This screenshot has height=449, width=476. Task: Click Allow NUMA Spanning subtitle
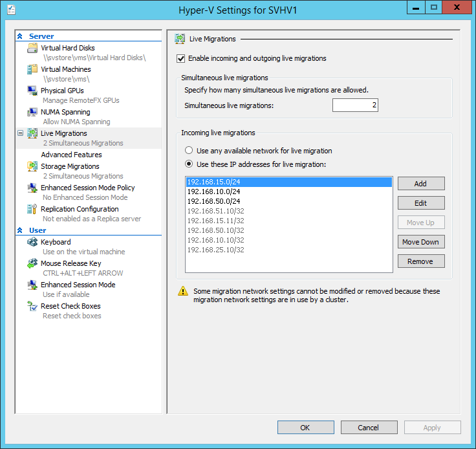[76, 122]
